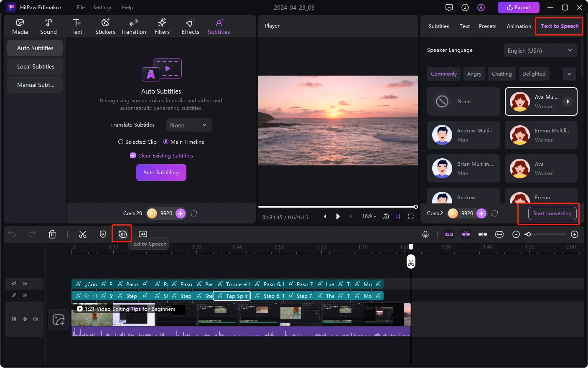Click the Text to Speech toolbar icon
The width and height of the screenshot is (588, 368).
(x=122, y=234)
